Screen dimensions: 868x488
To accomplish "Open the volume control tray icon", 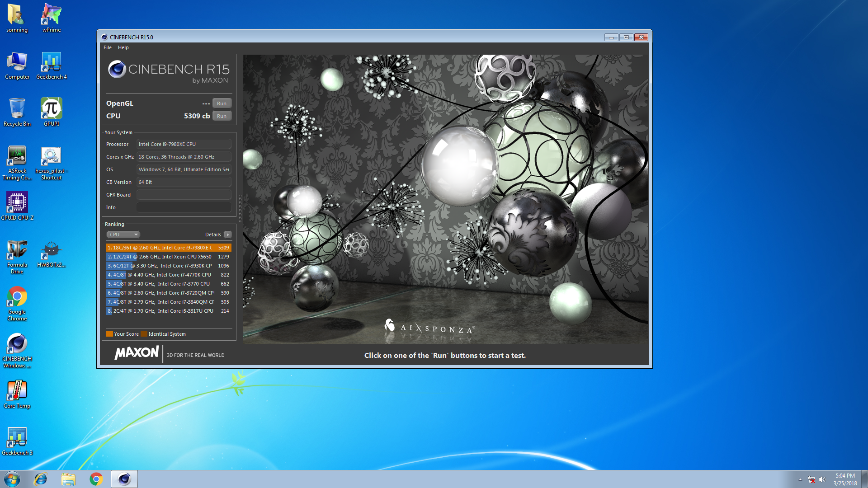I will tap(822, 479).
